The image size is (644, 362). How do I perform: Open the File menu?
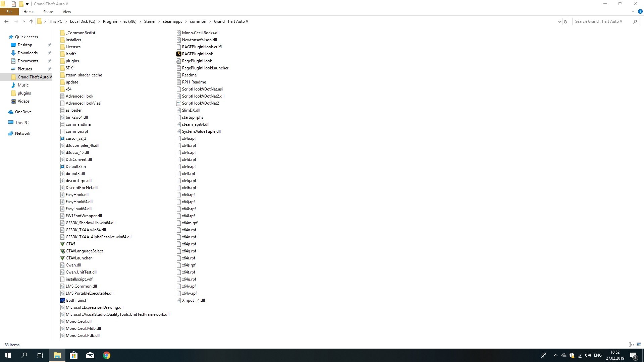pyautogui.click(x=9, y=12)
